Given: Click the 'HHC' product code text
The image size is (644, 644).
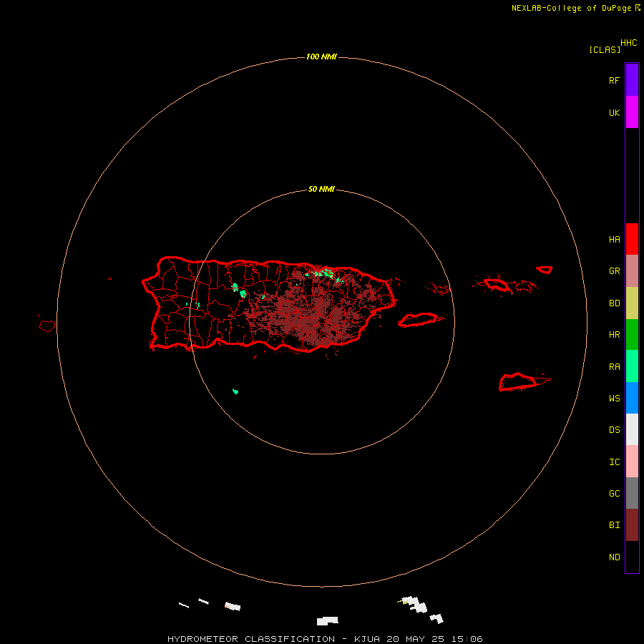Looking at the screenshot, I should (628, 43).
